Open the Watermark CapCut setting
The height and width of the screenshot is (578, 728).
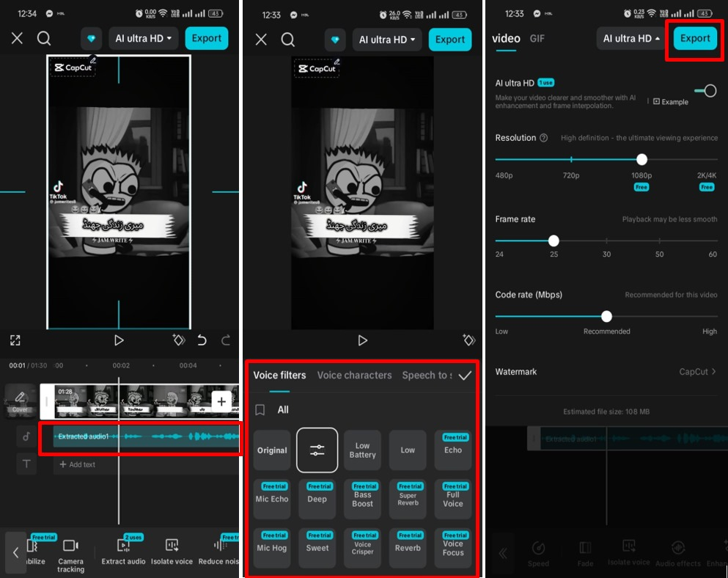697,372
